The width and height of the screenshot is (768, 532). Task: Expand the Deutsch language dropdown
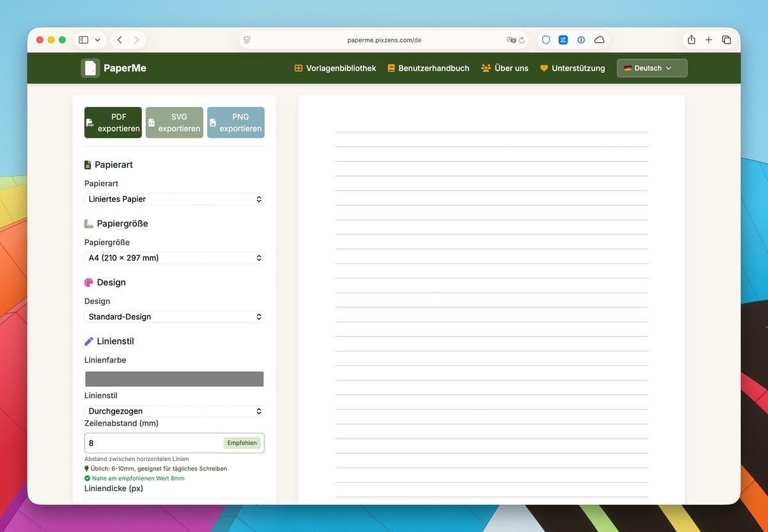pos(652,67)
